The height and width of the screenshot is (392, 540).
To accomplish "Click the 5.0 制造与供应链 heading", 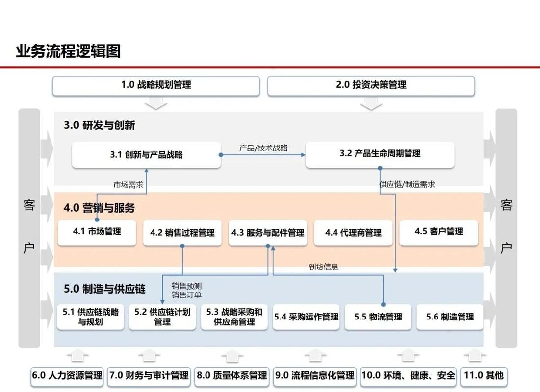I will click(x=104, y=289).
